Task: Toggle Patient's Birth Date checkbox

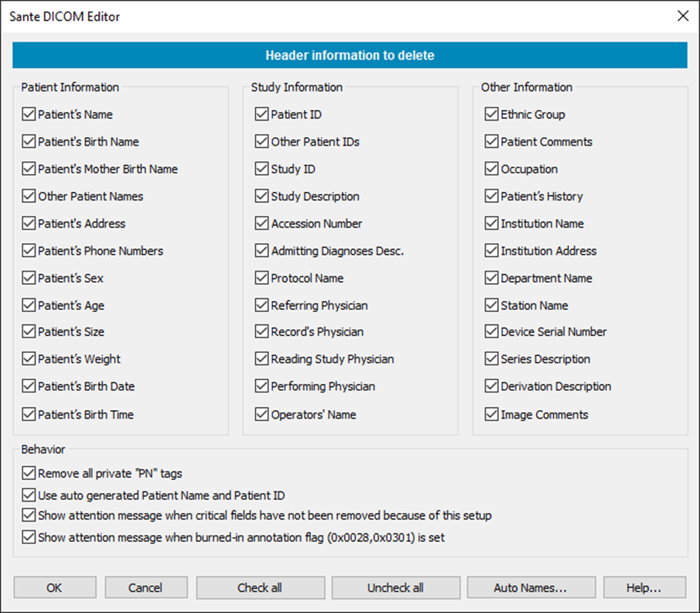Action: coord(29,386)
